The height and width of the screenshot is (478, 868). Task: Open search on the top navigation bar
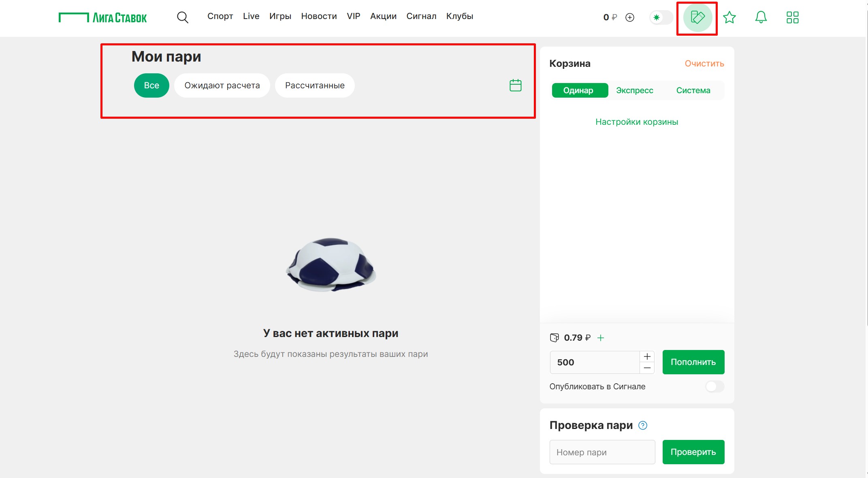coord(182,17)
